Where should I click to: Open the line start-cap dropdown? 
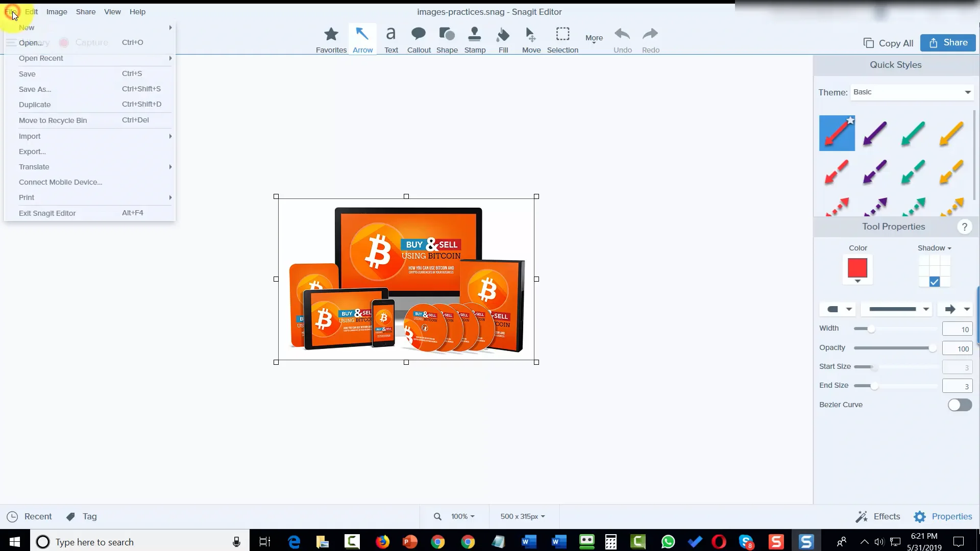click(837, 309)
